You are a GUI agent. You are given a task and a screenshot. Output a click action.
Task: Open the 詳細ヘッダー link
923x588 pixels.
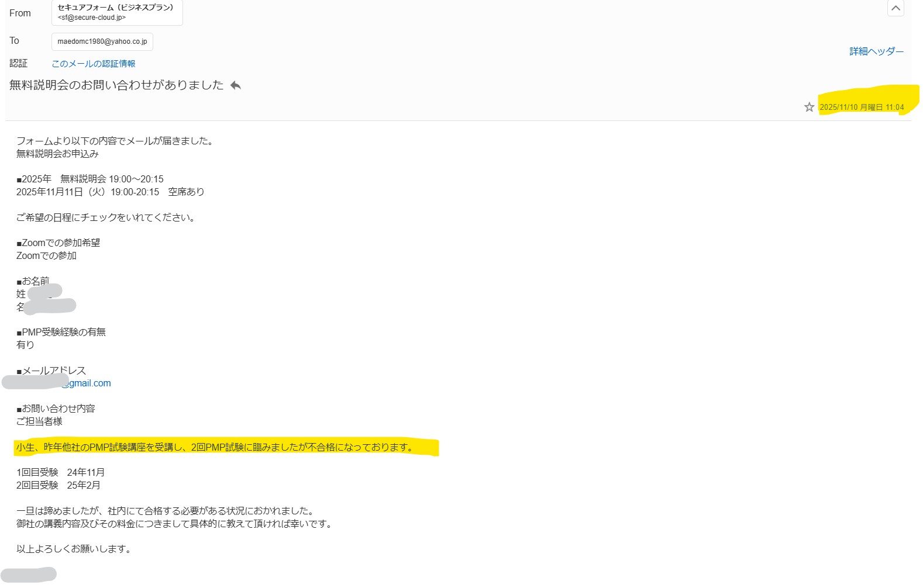pyautogui.click(x=876, y=51)
